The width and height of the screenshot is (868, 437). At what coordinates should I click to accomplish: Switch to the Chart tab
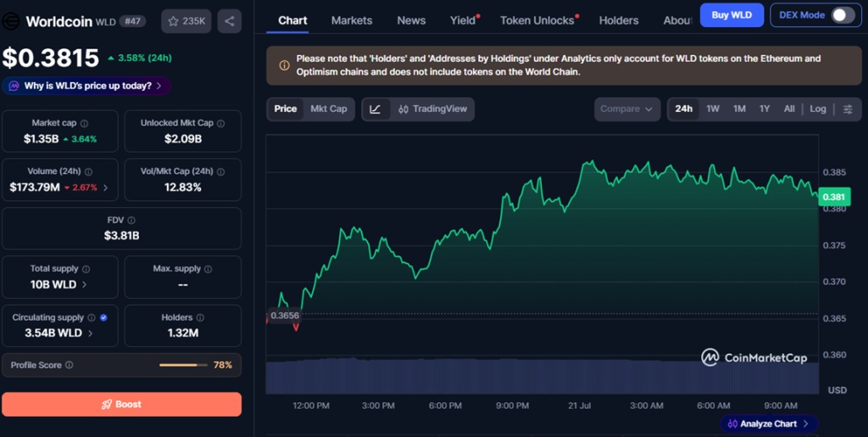292,20
